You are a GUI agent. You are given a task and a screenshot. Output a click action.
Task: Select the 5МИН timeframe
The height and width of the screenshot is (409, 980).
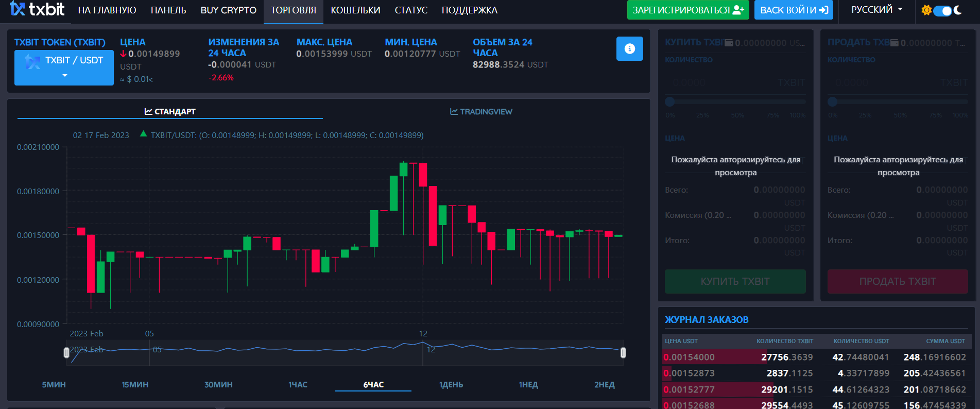54,384
